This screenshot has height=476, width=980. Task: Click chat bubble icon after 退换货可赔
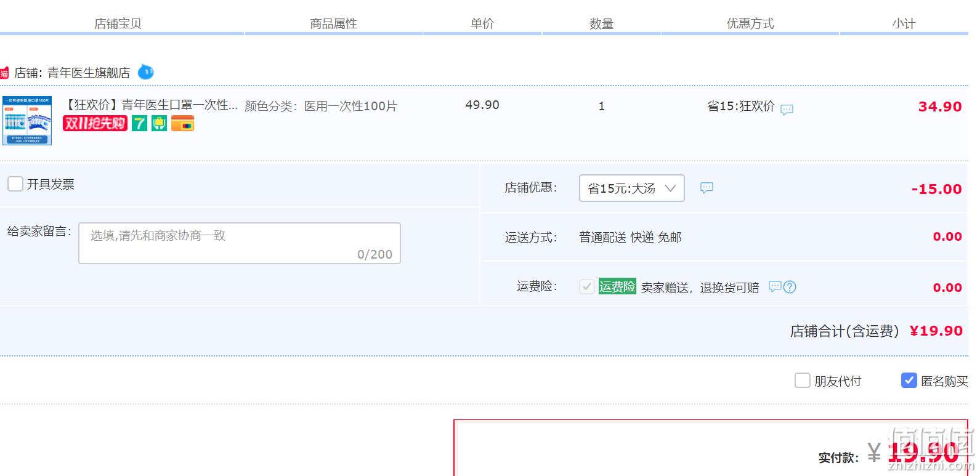coord(775,286)
